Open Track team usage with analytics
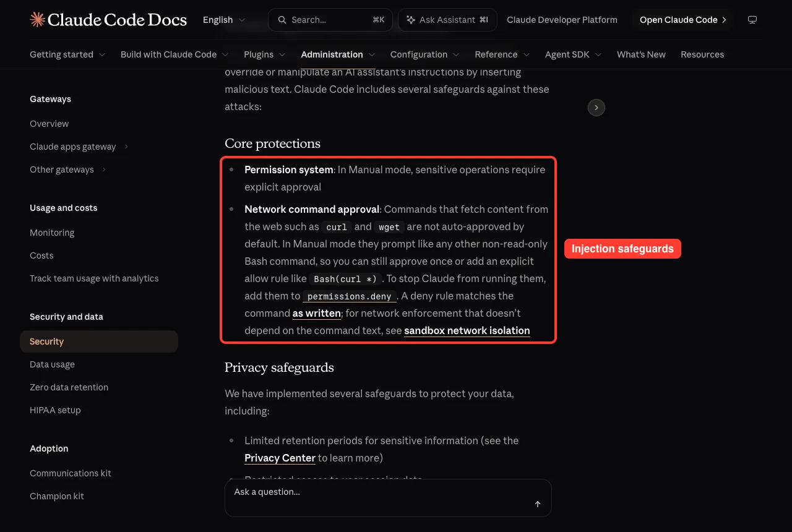The image size is (792, 532). point(94,278)
